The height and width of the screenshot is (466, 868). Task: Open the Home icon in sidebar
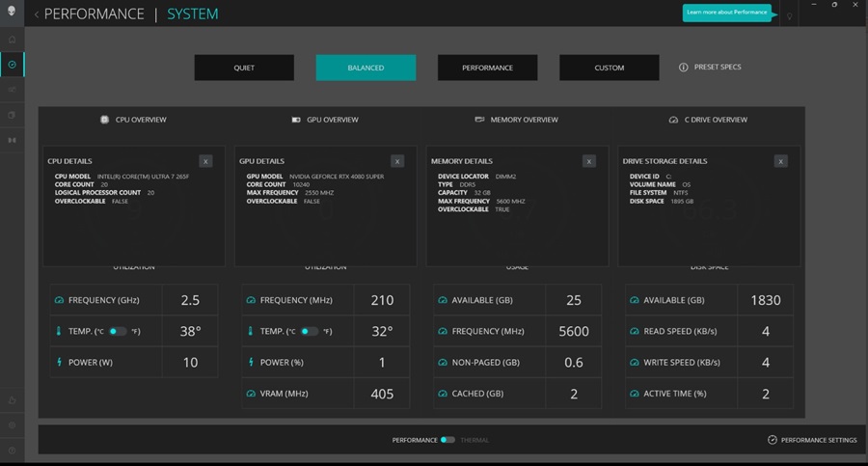(x=12, y=40)
